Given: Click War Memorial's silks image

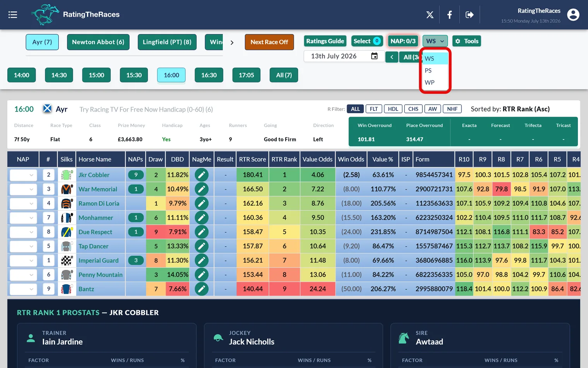Looking at the screenshot, I should coord(67,189).
